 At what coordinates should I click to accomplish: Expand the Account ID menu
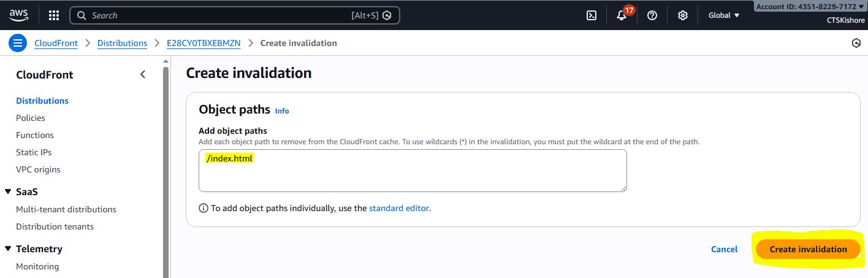809,6
